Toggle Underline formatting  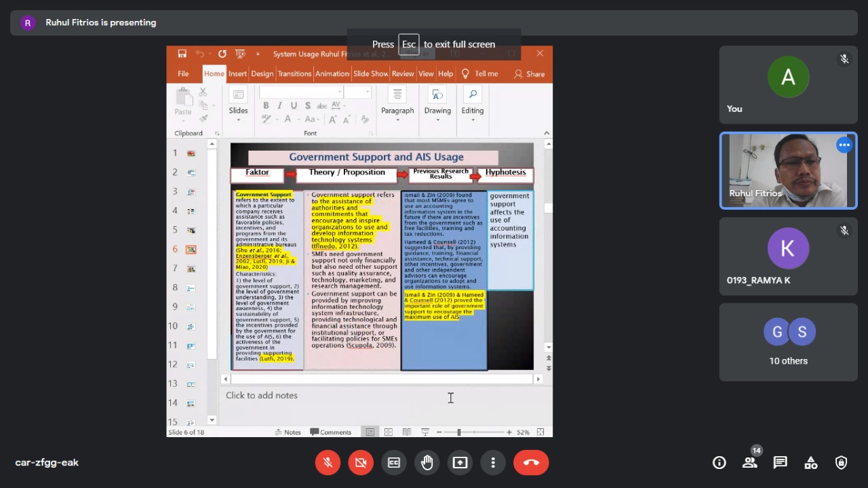294,105
